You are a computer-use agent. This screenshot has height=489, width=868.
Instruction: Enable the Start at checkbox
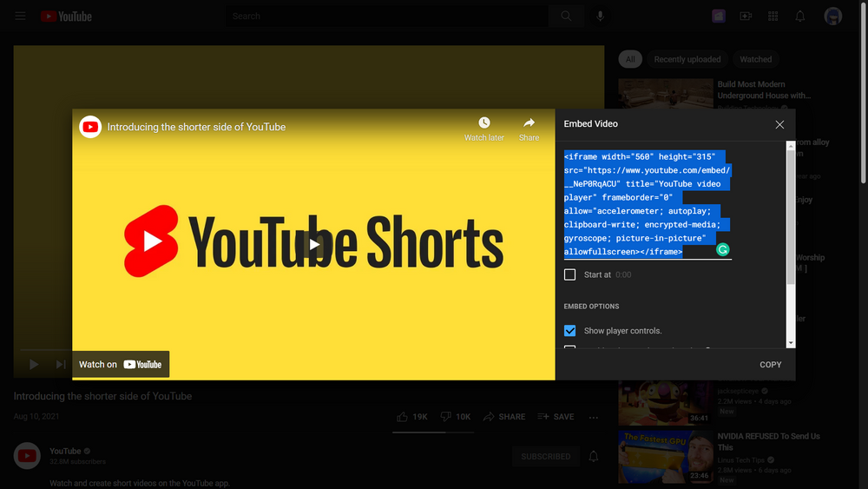point(569,274)
